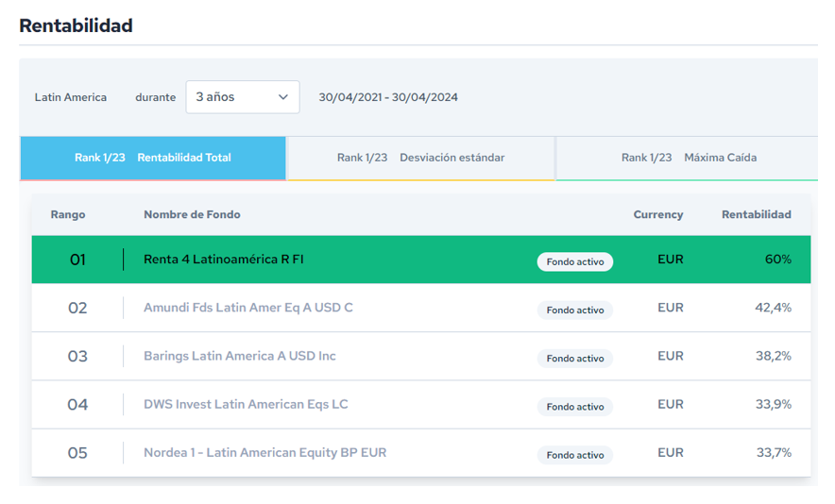Screen dimensions: 835x504
Task: Open Barings Latin America A USD Inc
Action: 240,356
